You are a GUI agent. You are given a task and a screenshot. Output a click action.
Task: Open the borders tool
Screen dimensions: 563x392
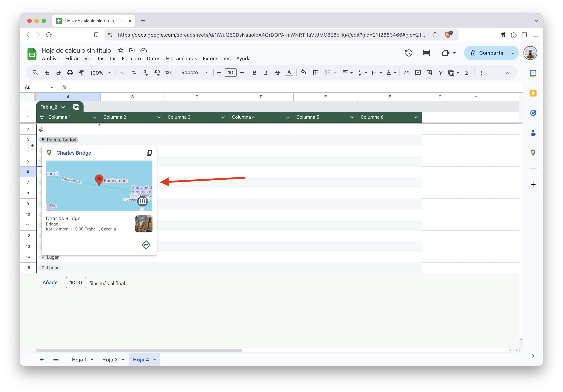tap(316, 73)
